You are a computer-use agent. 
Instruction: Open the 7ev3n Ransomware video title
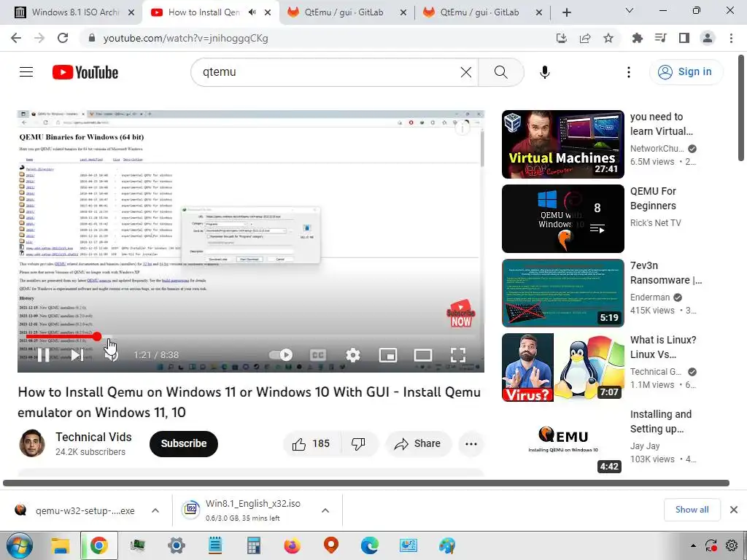[x=665, y=273]
